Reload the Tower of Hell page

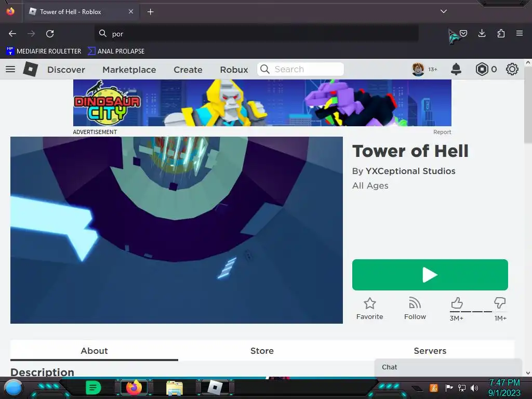[x=50, y=34]
